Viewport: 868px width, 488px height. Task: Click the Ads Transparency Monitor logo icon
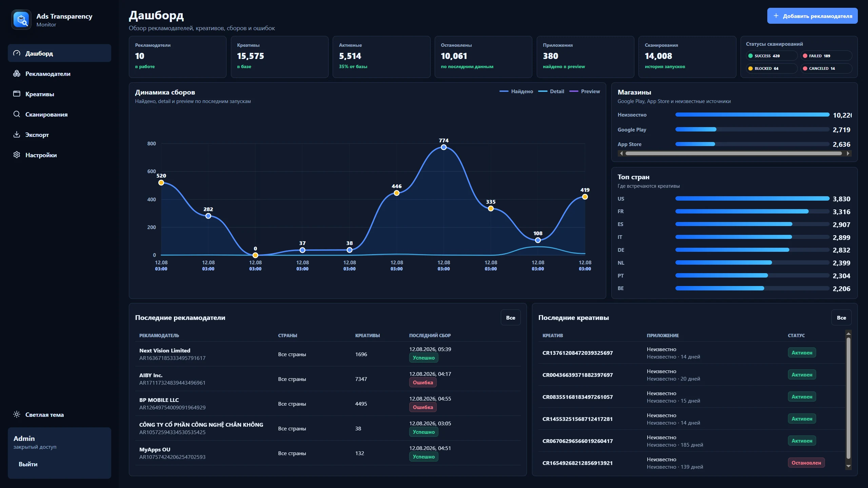pyautogui.click(x=22, y=20)
